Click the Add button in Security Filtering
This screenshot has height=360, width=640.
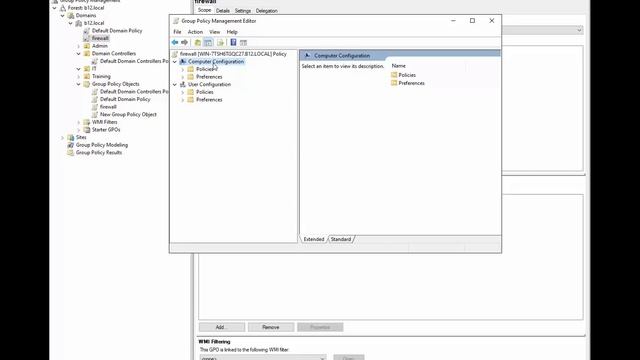click(222, 327)
